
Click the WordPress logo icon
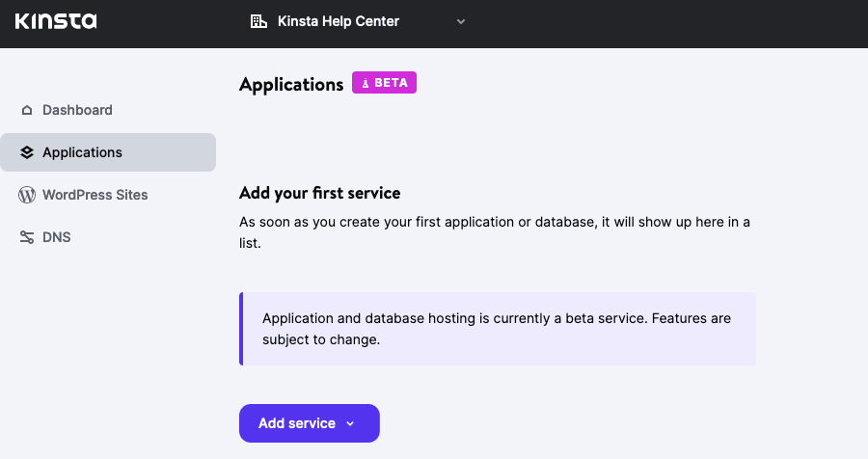pyautogui.click(x=27, y=195)
